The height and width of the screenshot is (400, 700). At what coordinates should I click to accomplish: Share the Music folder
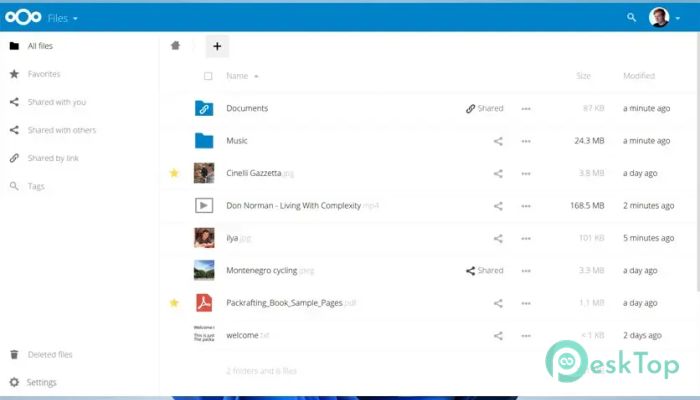[x=498, y=141]
